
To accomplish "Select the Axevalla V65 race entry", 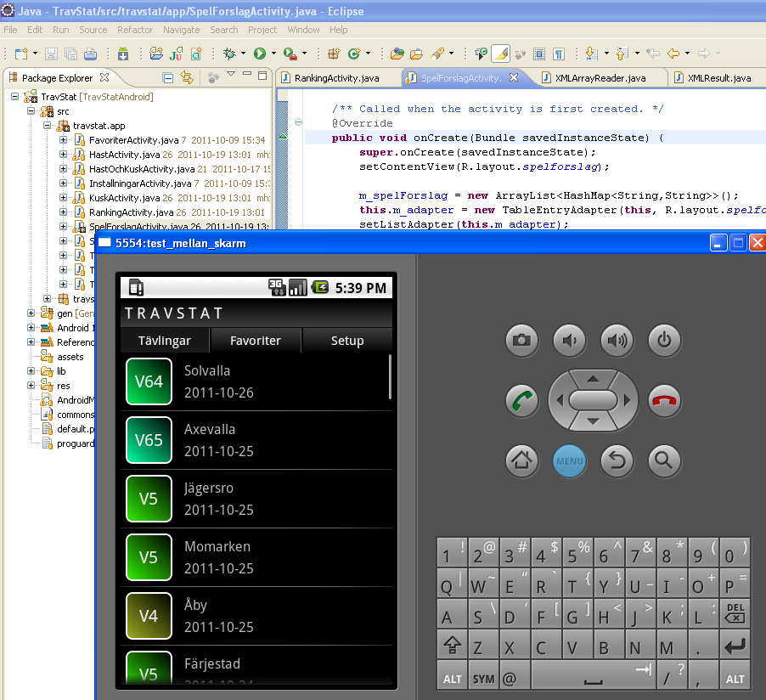I will [256, 440].
